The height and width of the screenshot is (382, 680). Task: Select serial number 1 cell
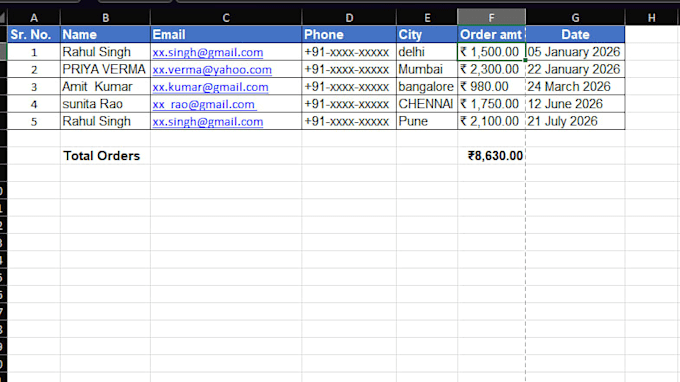pyautogui.click(x=34, y=52)
